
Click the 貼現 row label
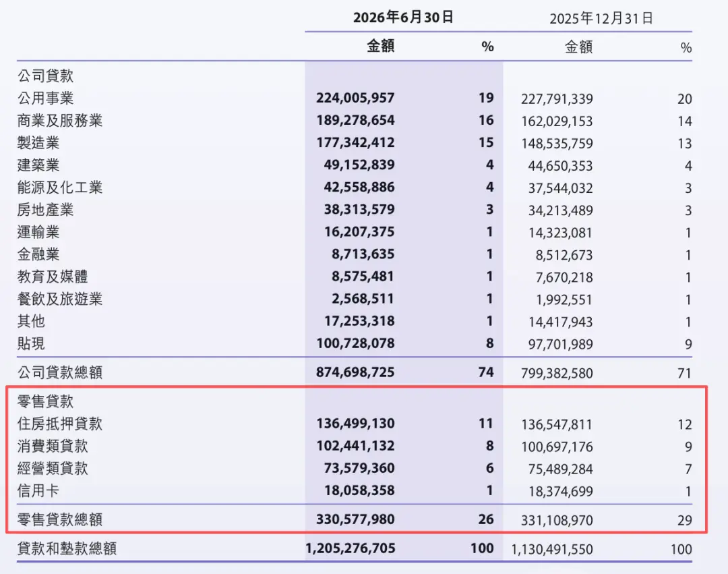coord(31,343)
